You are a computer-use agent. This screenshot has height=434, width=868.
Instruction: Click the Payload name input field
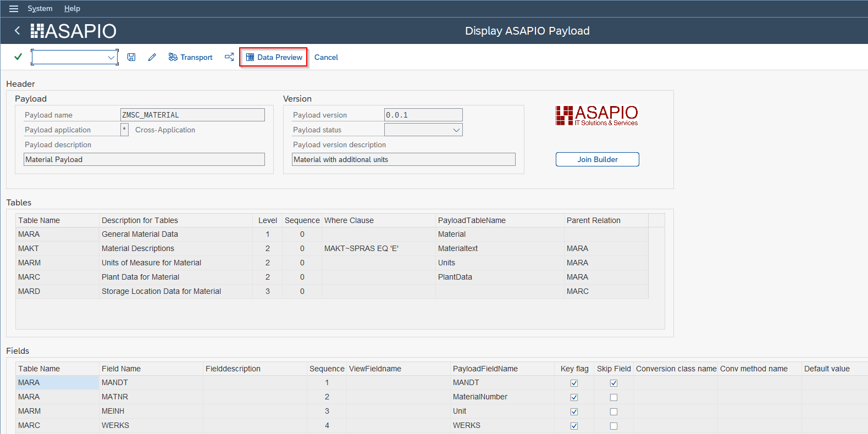click(192, 115)
